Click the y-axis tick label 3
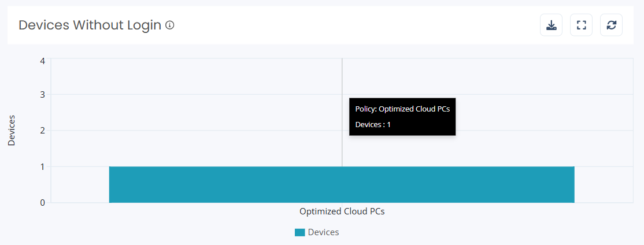644x245 pixels. coord(42,95)
